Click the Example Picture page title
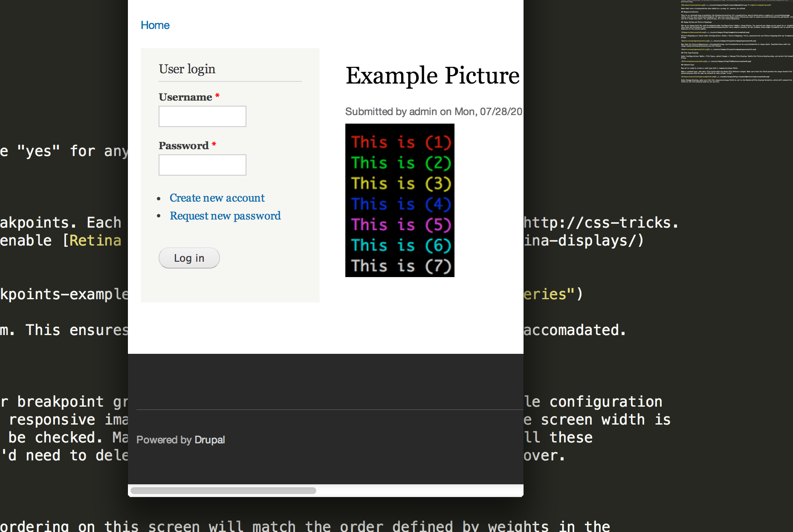Image resolution: width=793 pixels, height=532 pixels. 432,76
